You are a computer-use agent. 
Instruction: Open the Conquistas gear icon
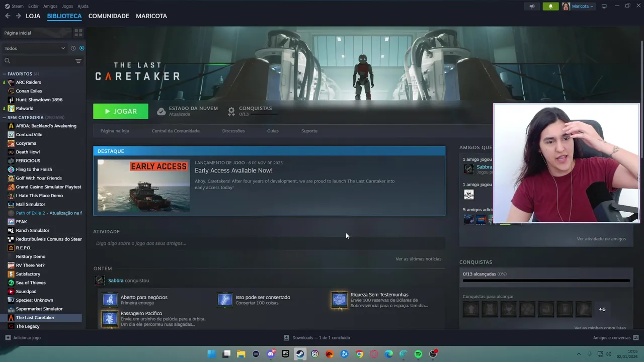[231, 111]
